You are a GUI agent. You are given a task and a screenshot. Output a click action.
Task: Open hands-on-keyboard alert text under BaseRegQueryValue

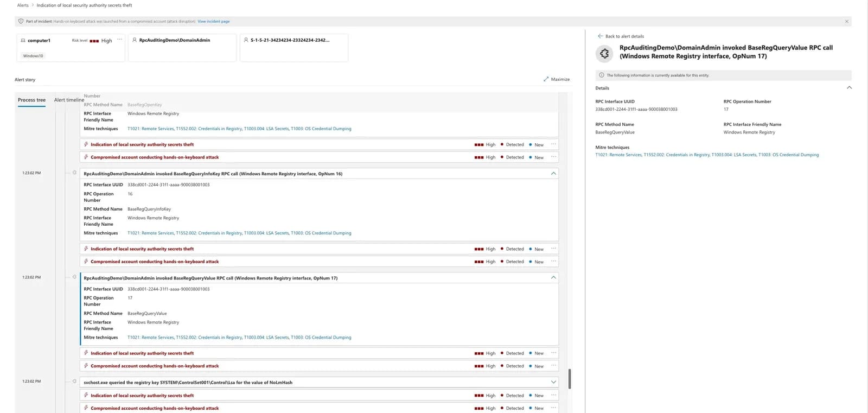click(155, 366)
